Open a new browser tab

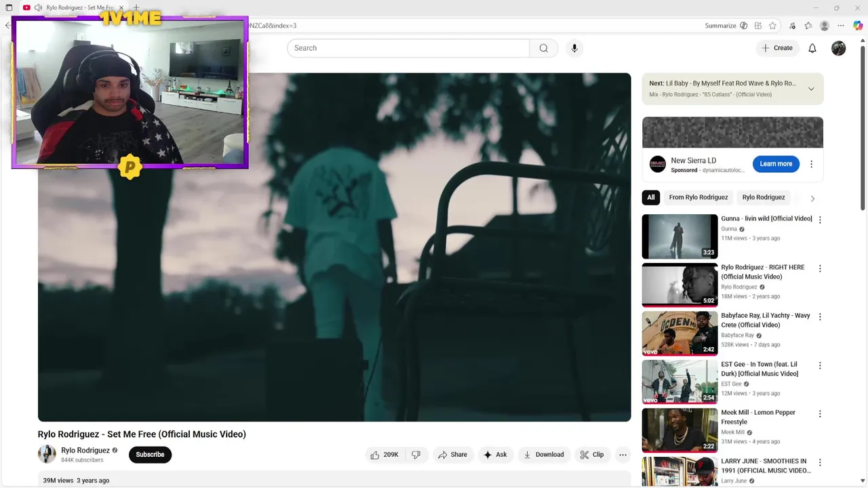click(136, 7)
